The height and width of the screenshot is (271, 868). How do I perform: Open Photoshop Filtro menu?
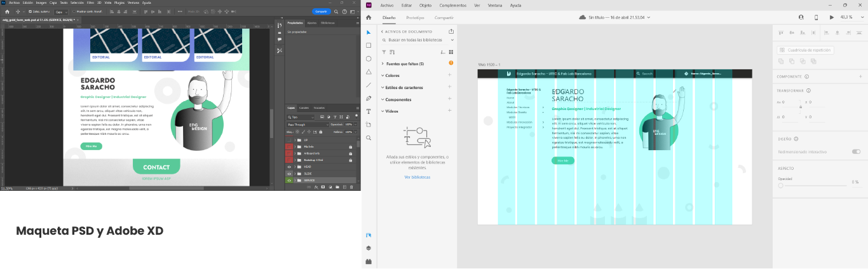coord(90,3)
